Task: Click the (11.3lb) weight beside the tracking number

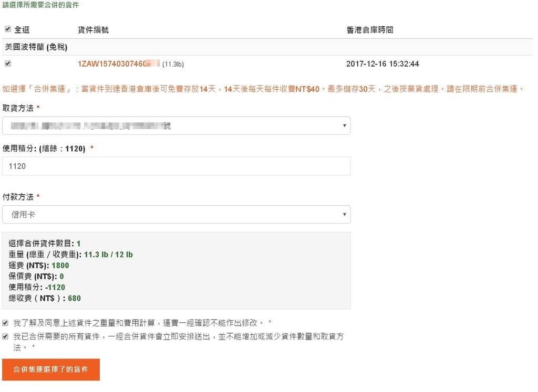Action: click(x=173, y=65)
